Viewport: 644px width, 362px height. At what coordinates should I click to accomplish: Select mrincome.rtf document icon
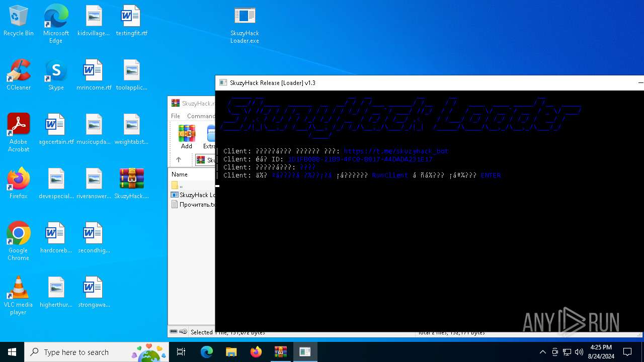(94, 75)
